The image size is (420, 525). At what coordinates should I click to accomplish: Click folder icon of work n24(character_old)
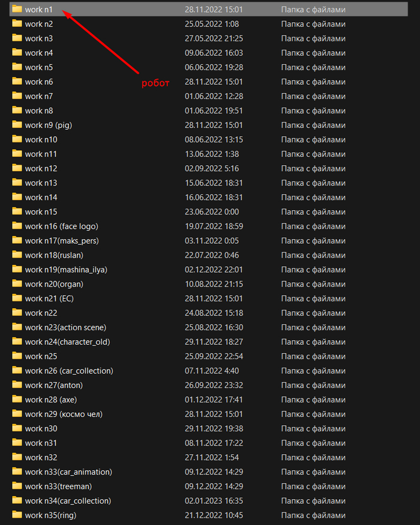(x=17, y=341)
